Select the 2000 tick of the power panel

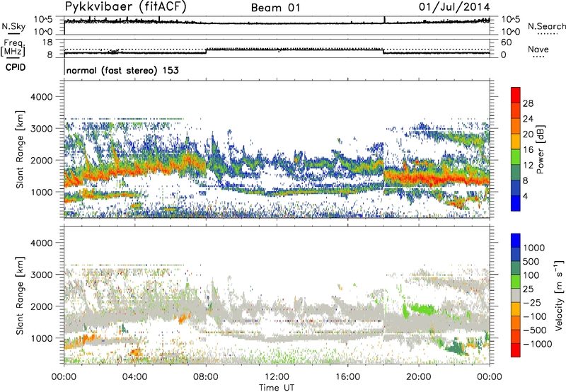[x=41, y=160]
